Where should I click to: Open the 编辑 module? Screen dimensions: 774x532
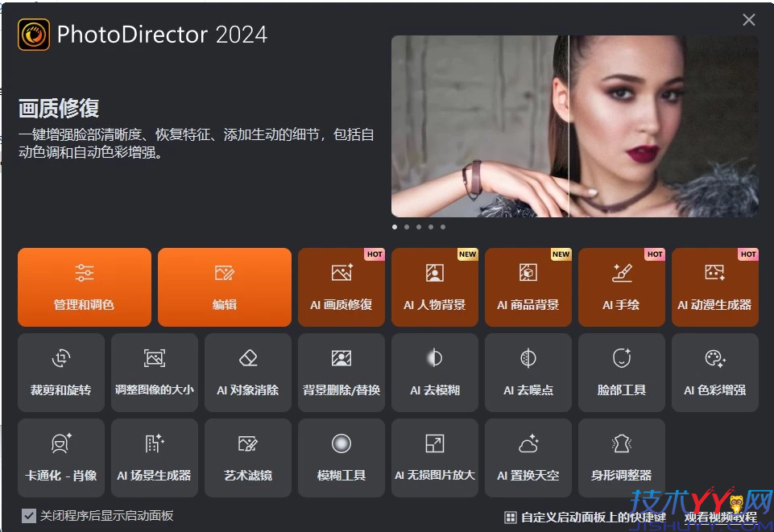(224, 287)
